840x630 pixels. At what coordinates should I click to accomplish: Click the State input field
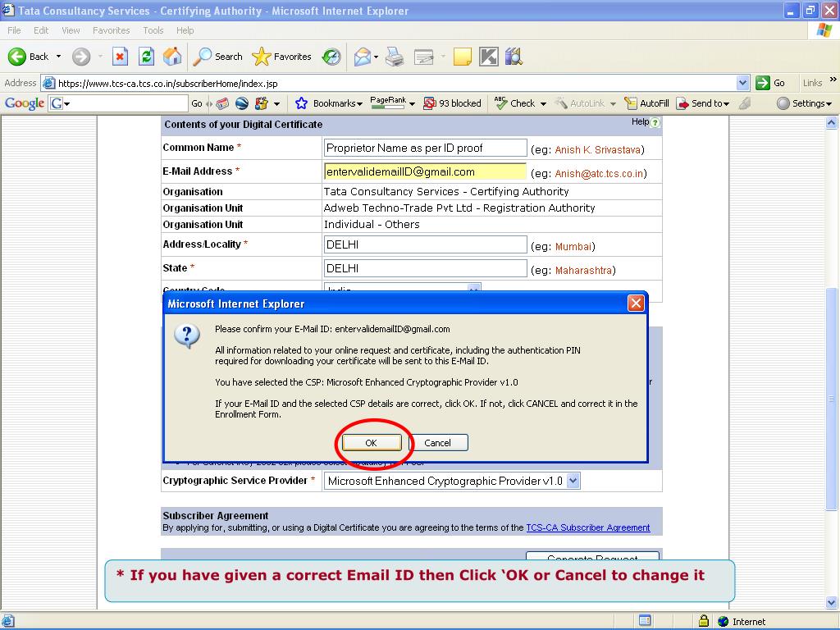[426, 268]
